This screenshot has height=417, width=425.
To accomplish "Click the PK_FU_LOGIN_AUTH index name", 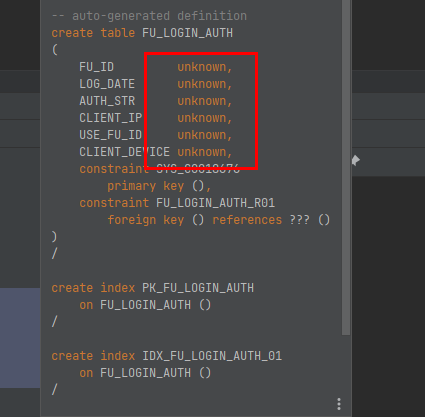I will [198, 288].
